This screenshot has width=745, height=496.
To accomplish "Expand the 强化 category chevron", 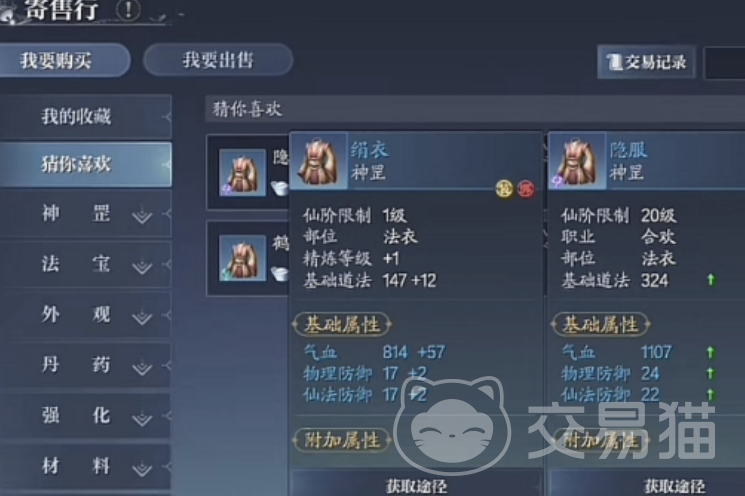I will coord(142,417).
